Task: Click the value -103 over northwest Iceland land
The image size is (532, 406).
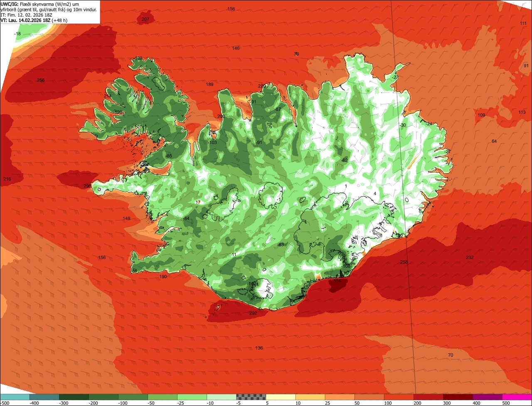Action: click(212, 142)
